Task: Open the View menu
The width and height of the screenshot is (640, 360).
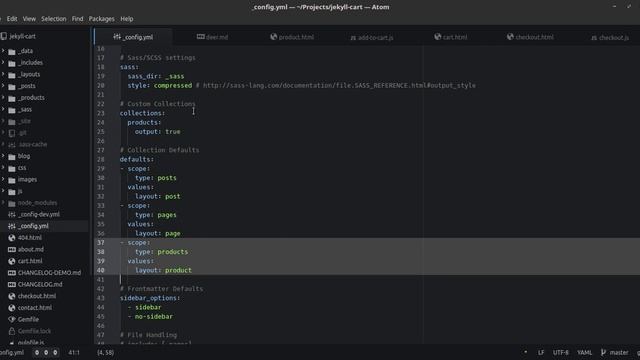Action: point(29,19)
